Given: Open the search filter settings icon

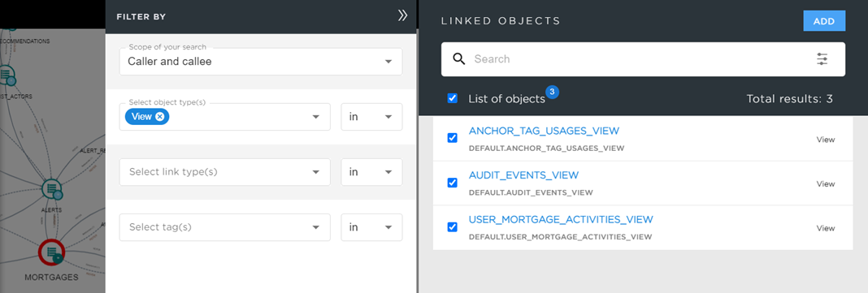Looking at the screenshot, I should click(x=822, y=59).
